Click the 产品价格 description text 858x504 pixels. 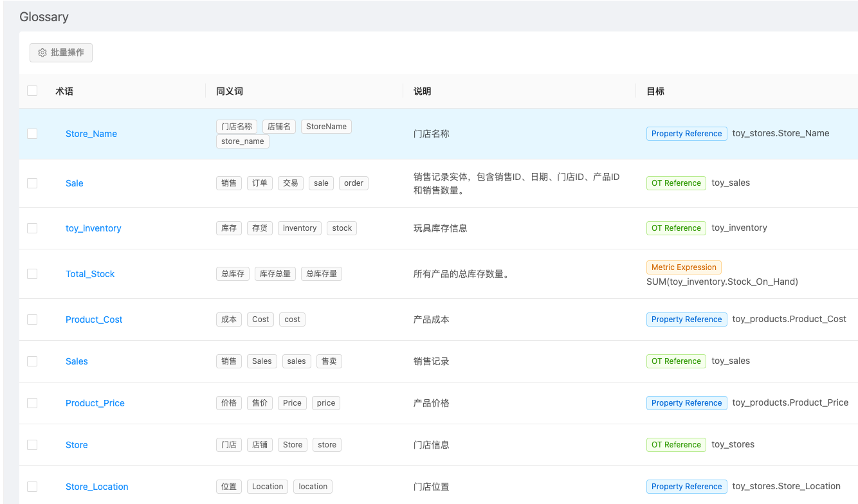[432, 403]
